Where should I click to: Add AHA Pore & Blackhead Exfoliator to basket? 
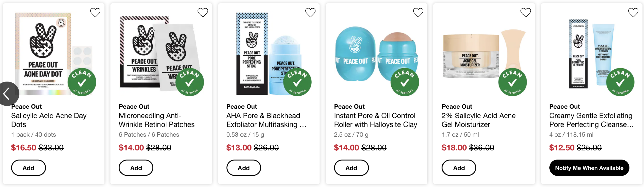pyautogui.click(x=244, y=168)
